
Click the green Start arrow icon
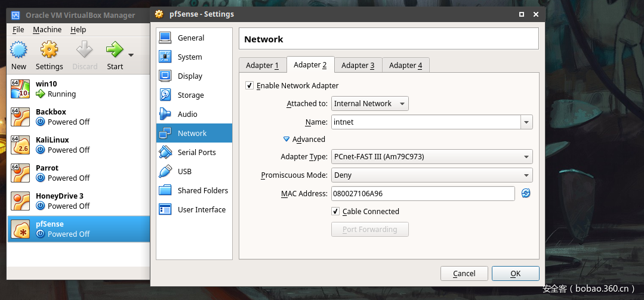(x=114, y=50)
